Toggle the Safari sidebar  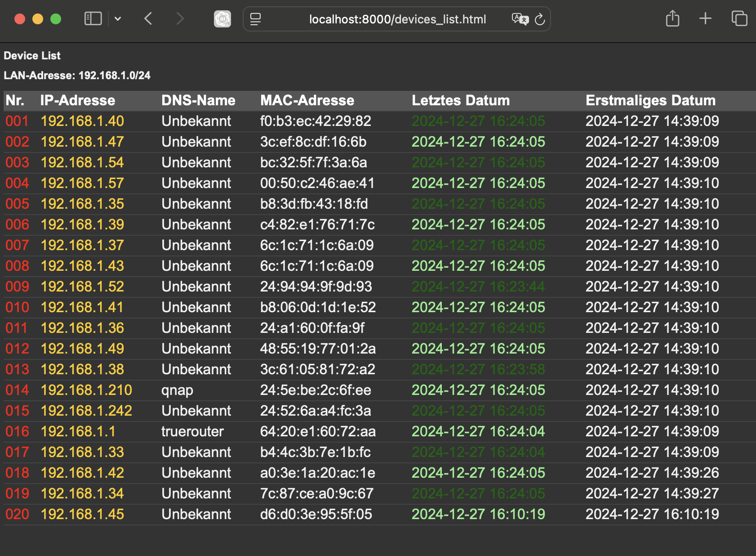[93, 19]
